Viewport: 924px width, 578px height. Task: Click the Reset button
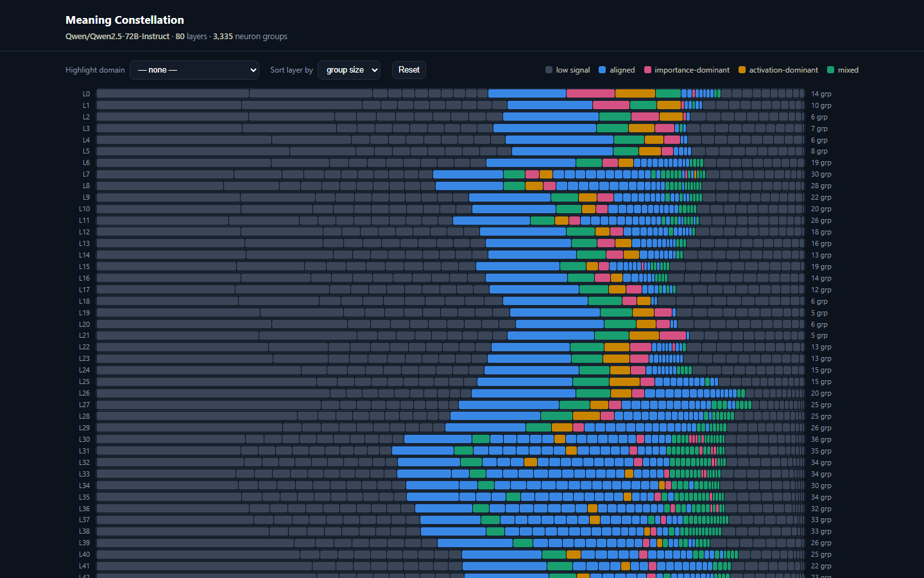click(409, 70)
